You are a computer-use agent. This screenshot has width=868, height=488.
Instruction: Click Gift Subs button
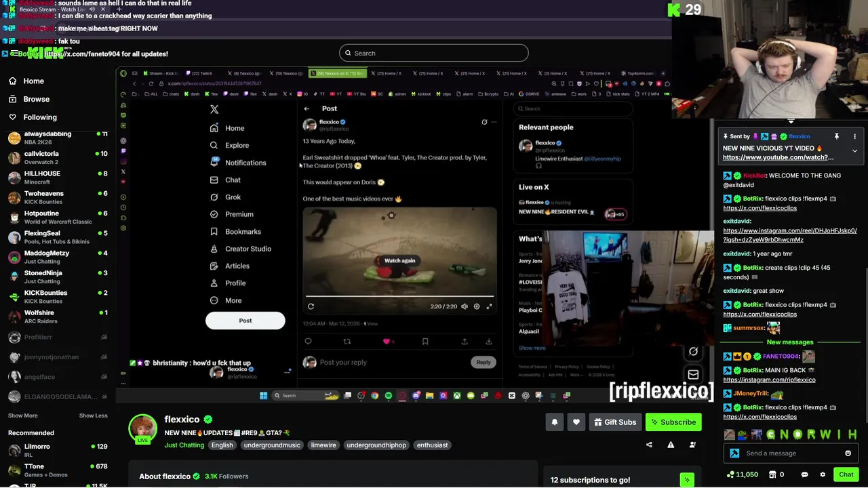point(615,422)
